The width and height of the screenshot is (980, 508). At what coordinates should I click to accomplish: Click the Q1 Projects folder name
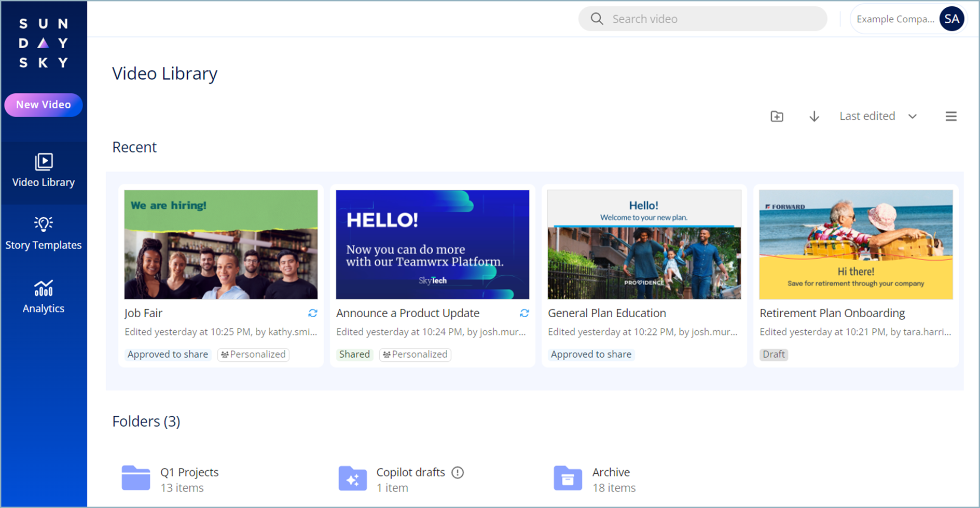point(189,472)
